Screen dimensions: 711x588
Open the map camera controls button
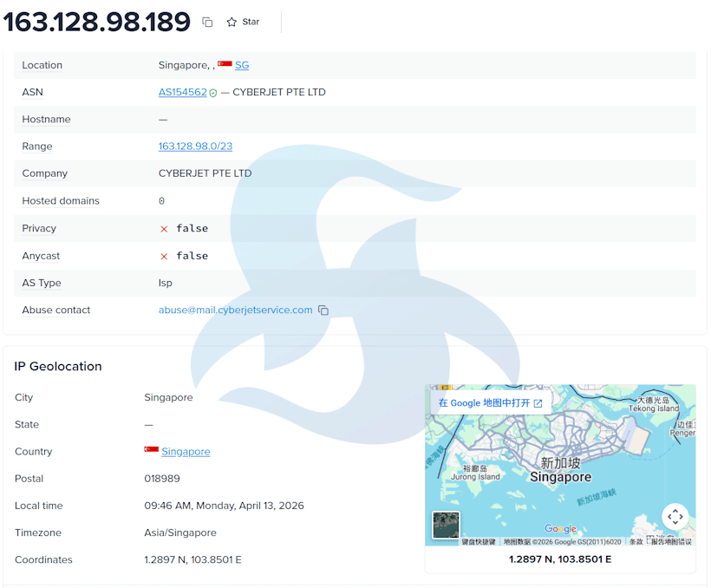click(675, 517)
